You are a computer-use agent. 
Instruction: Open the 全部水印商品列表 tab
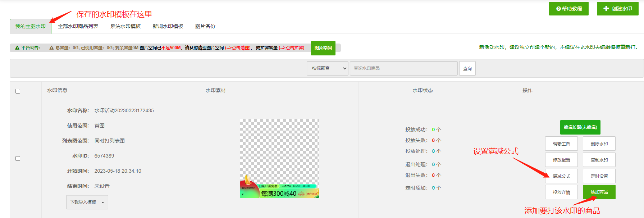[78, 26]
